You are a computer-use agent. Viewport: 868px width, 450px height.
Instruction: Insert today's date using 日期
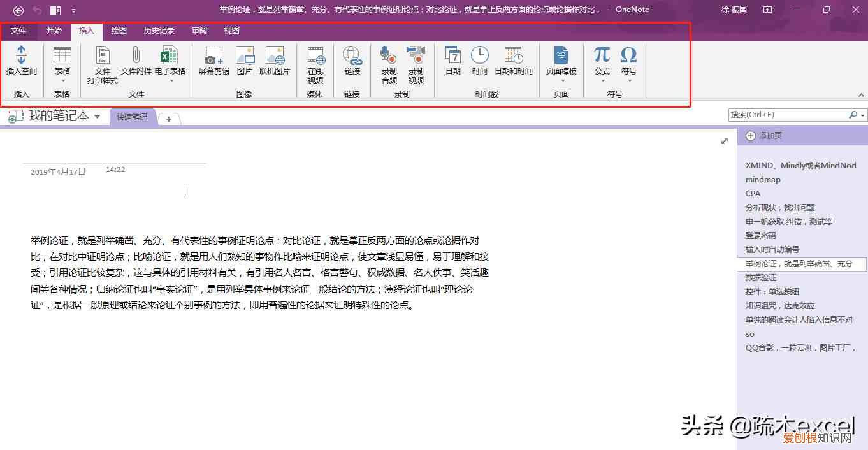tap(452, 61)
